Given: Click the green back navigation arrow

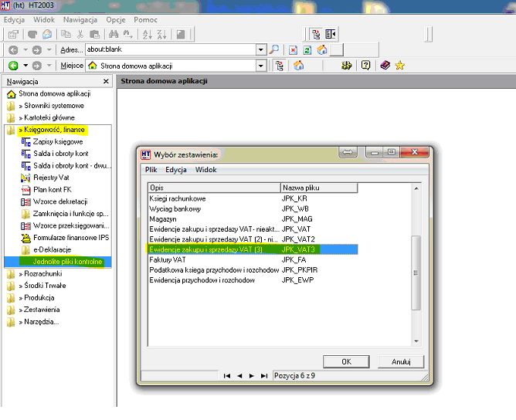Looking at the screenshot, I should [13, 66].
